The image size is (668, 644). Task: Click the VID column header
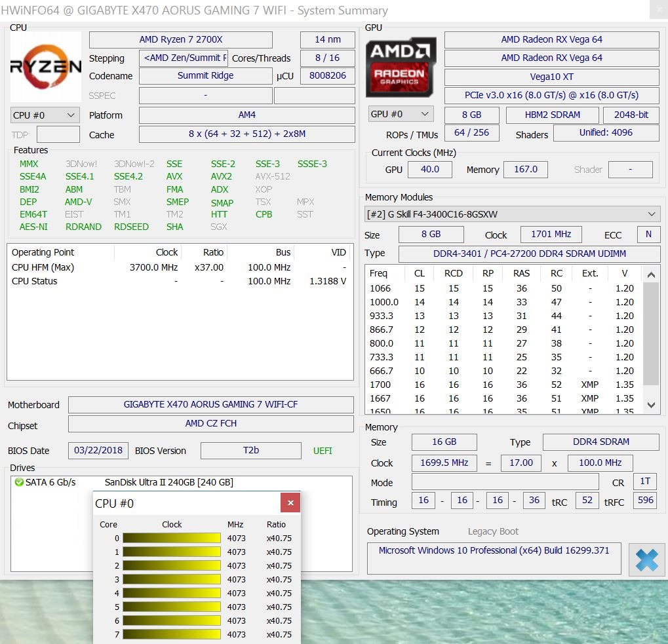(339, 252)
